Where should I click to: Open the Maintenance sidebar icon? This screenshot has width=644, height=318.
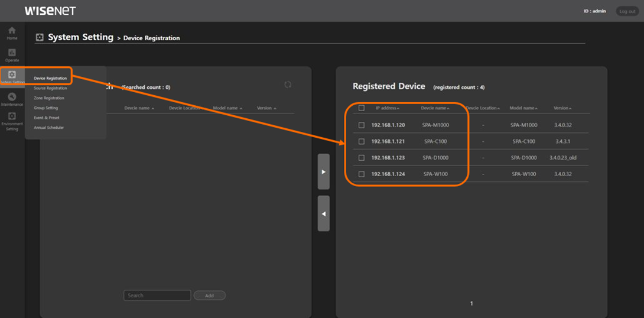coord(12,99)
